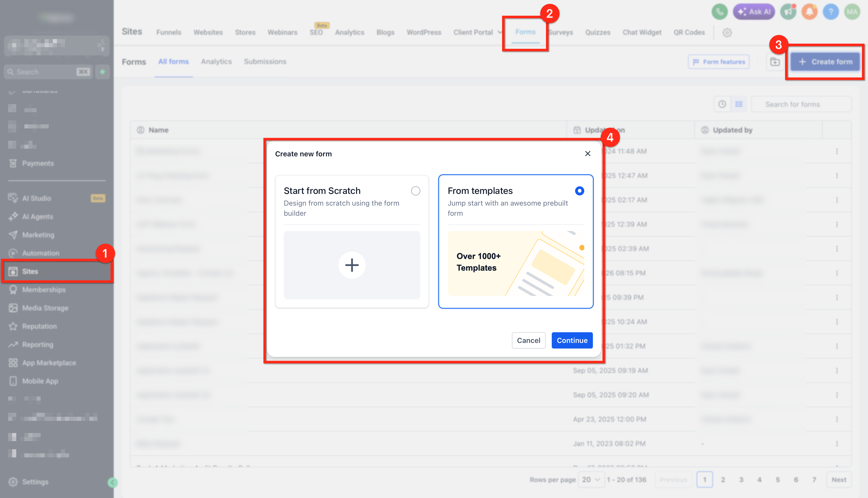
Task: Click the help question mark icon
Action: 831,12
